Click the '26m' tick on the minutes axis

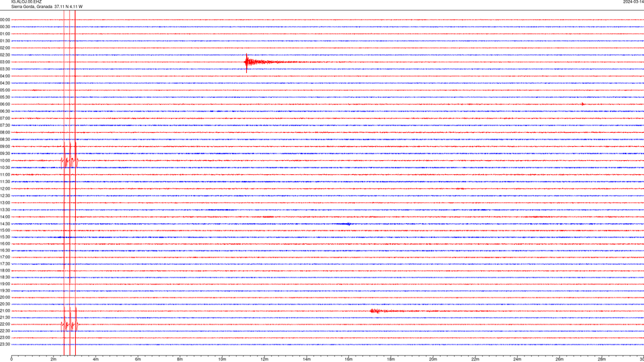click(x=559, y=359)
